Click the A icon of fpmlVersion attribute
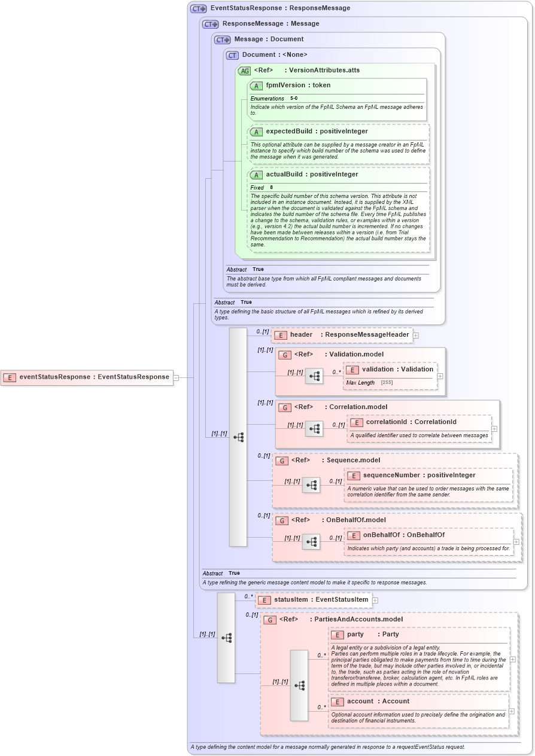This screenshot has width=535, height=756. (x=257, y=86)
